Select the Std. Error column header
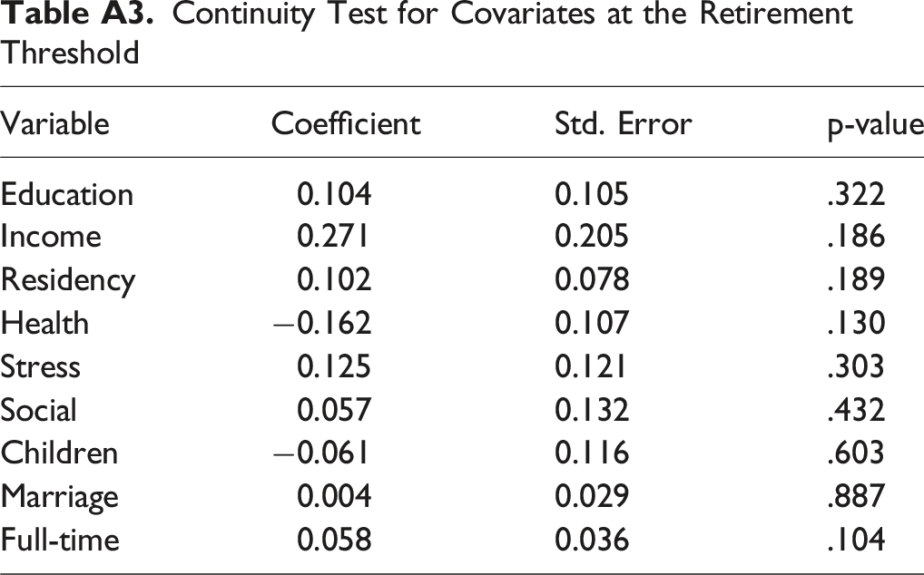Image resolution: width=924 pixels, height=575 pixels. (623, 124)
